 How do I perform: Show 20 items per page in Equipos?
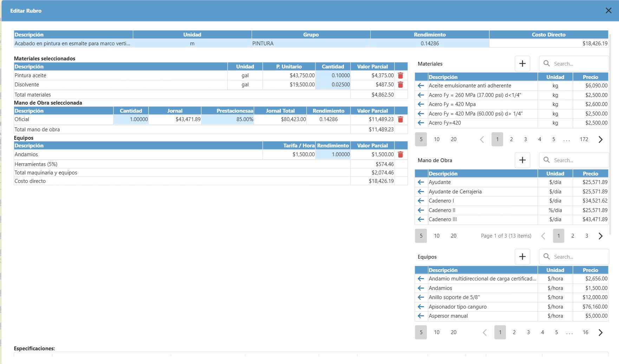[454, 332]
